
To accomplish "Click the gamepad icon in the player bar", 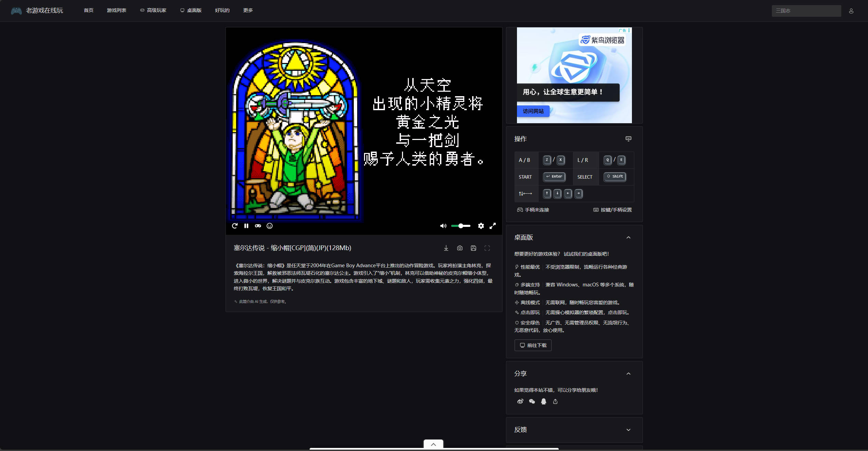I will coord(258,226).
